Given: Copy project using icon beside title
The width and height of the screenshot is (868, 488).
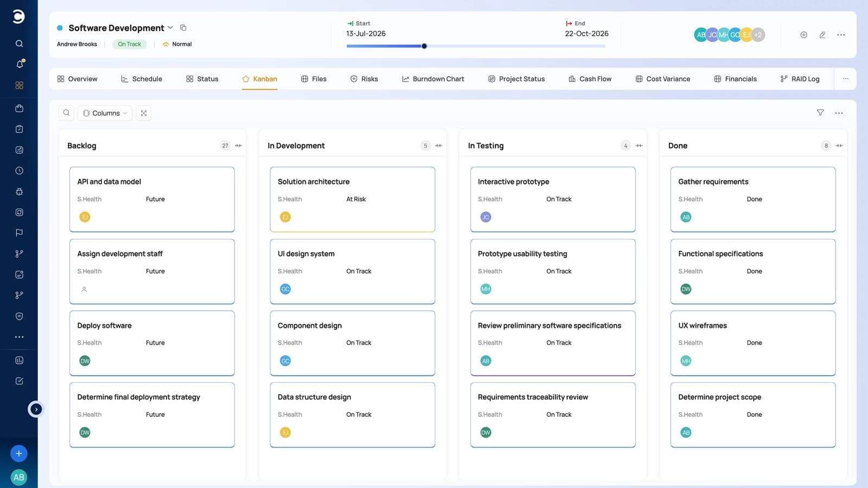Looking at the screenshot, I should (x=183, y=28).
